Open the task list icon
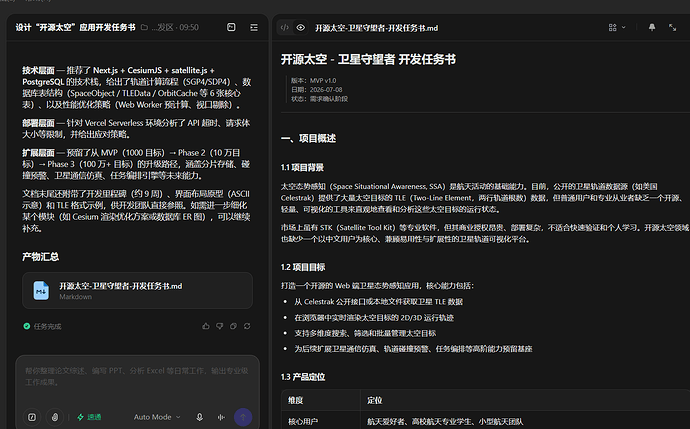690x429 pixels. pos(254,27)
